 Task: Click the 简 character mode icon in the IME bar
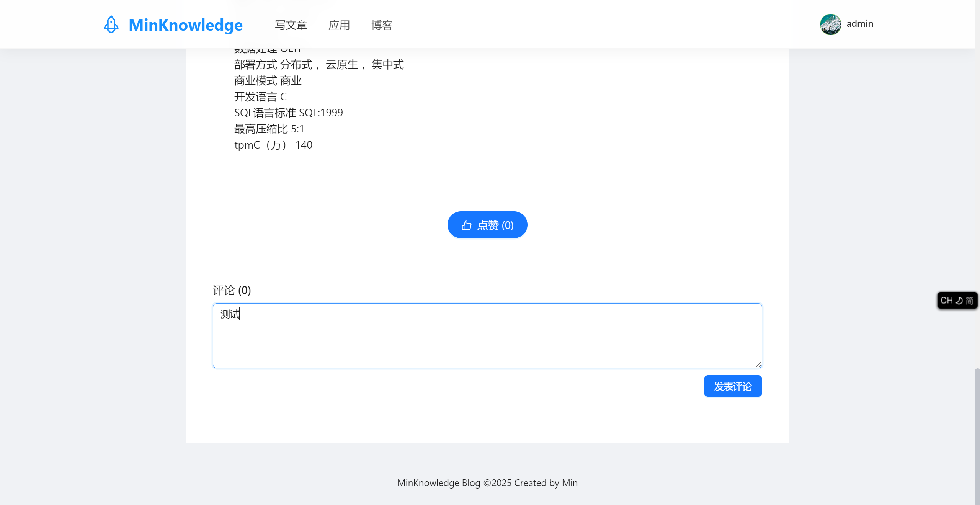(970, 301)
